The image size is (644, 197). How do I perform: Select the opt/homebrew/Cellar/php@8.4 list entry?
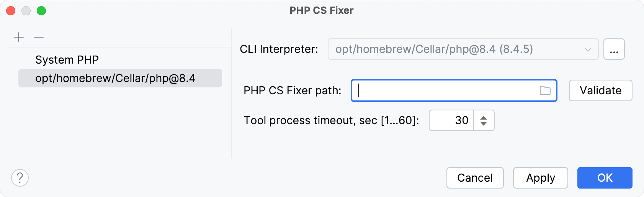coord(115,78)
